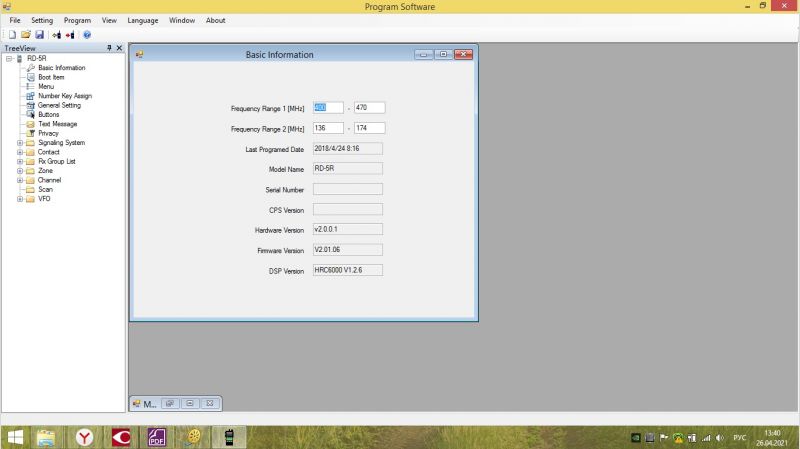The width and height of the screenshot is (800, 449).
Task: Click the Write to radio toolbar icon
Action: tap(70, 35)
